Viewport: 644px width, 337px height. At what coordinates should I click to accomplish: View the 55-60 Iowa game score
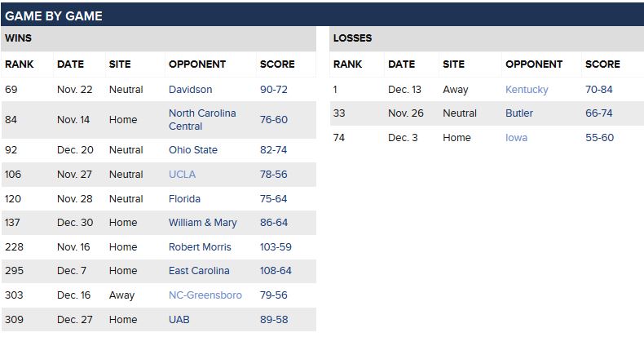[599, 138]
